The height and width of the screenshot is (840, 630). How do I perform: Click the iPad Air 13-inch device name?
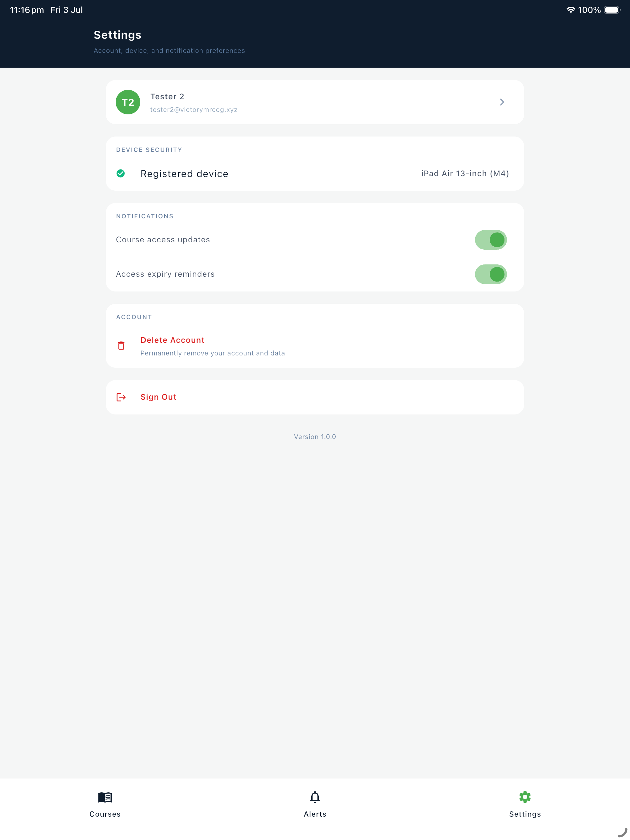pyautogui.click(x=465, y=173)
